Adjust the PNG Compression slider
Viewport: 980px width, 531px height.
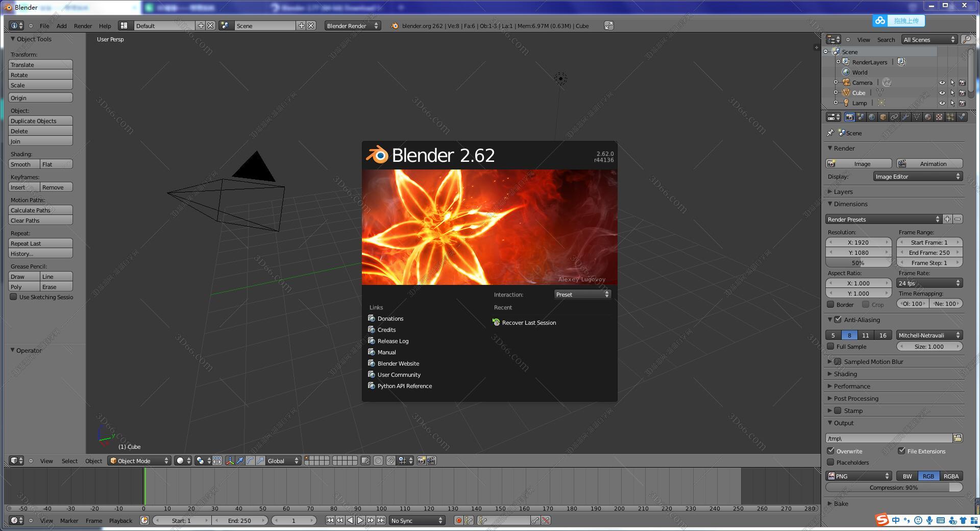893,488
